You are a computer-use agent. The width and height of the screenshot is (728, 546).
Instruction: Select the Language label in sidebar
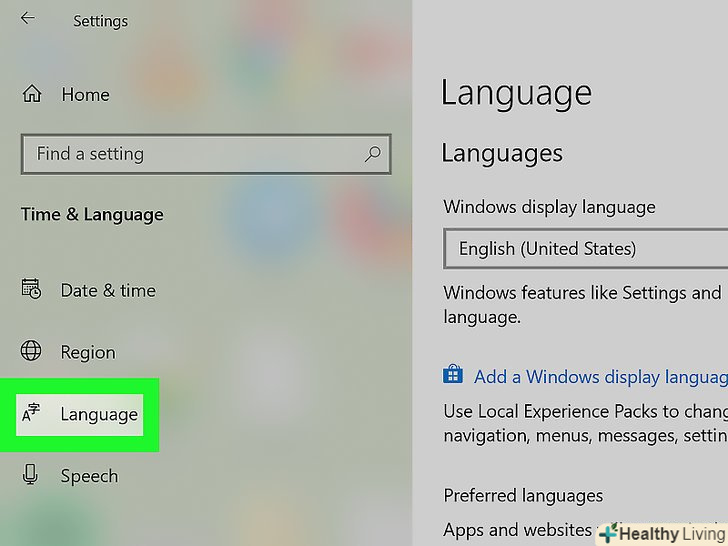click(99, 414)
